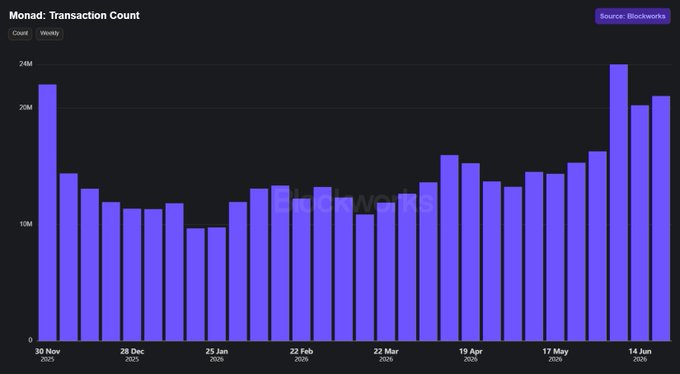The width and height of the screenshot is (680, 374).
Task: Click the 25 Jan 2026 date label
Action: 217,355
